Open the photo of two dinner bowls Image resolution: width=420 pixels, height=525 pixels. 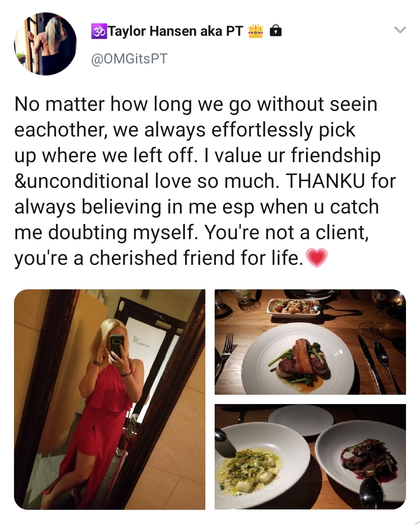pyautogui.click(x=310, y=457)
